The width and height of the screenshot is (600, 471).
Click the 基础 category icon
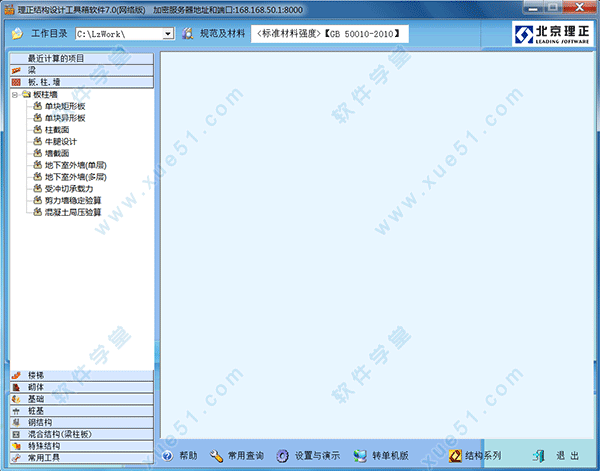coord(16,399)
